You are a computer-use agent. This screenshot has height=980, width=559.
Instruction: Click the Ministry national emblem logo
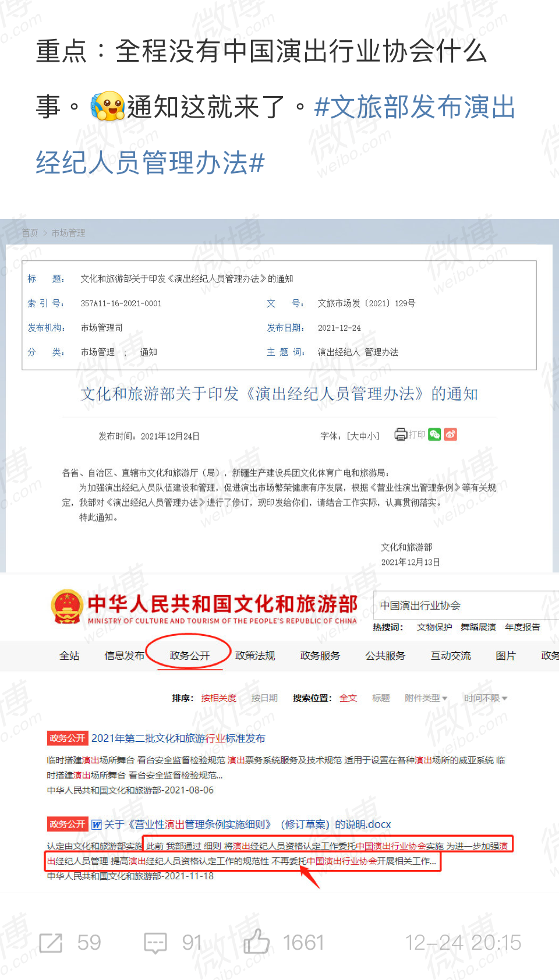pyautogui.click(x=66, y=607)
